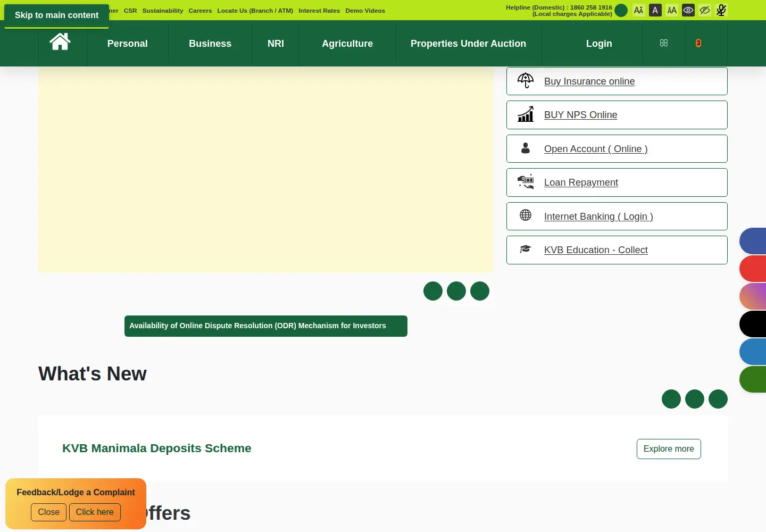Click here to lodge a complaint
This screenshot has width=766, height=532.
(x=95, y=512)
